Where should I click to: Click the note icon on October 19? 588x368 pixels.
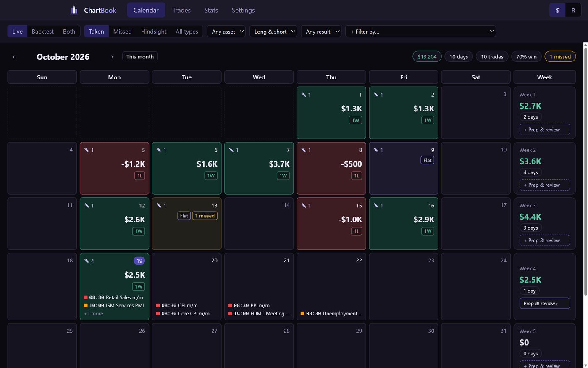[87, 261]
